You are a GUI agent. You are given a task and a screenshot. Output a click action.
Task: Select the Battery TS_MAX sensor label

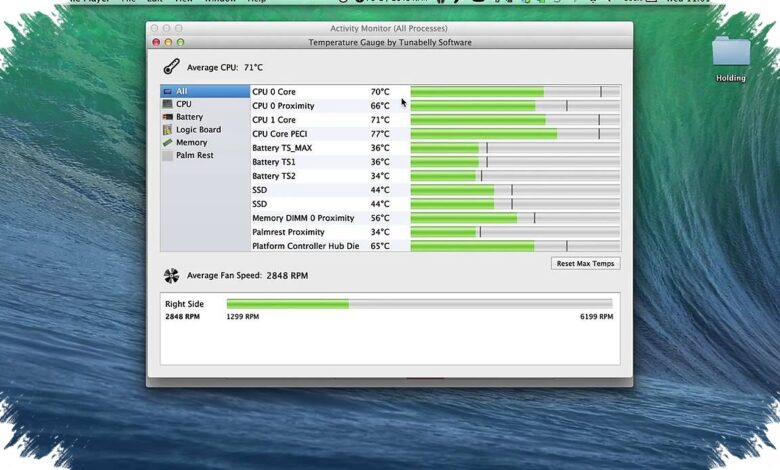click(x=282, y=148)
